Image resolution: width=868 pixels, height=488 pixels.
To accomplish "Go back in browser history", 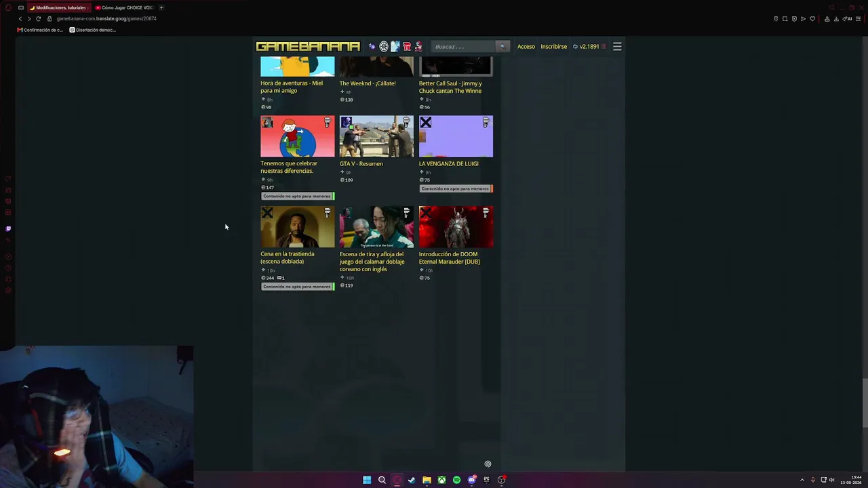I will pyautogui.click(x=20, y=18).
